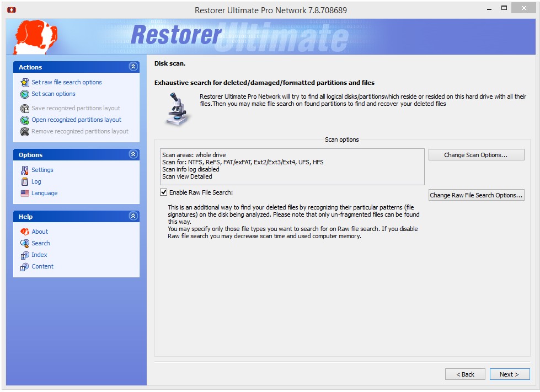Click the Actions panel header
This screenshot has height=392, width=540.
coord(76,67)
